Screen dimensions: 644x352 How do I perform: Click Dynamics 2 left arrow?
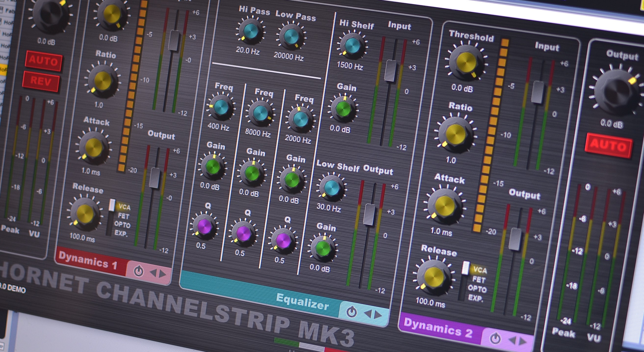pos(513,340)
